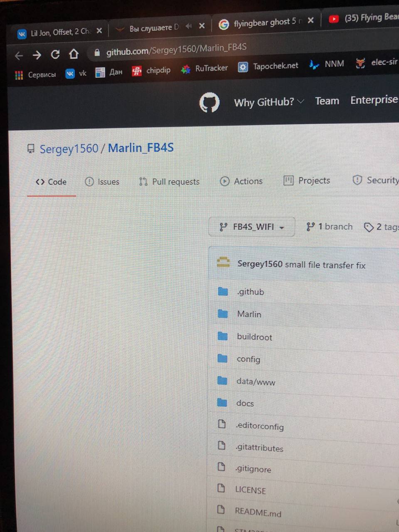
Task: Open the Security repository tab
Action: click(x=375, y=180)
